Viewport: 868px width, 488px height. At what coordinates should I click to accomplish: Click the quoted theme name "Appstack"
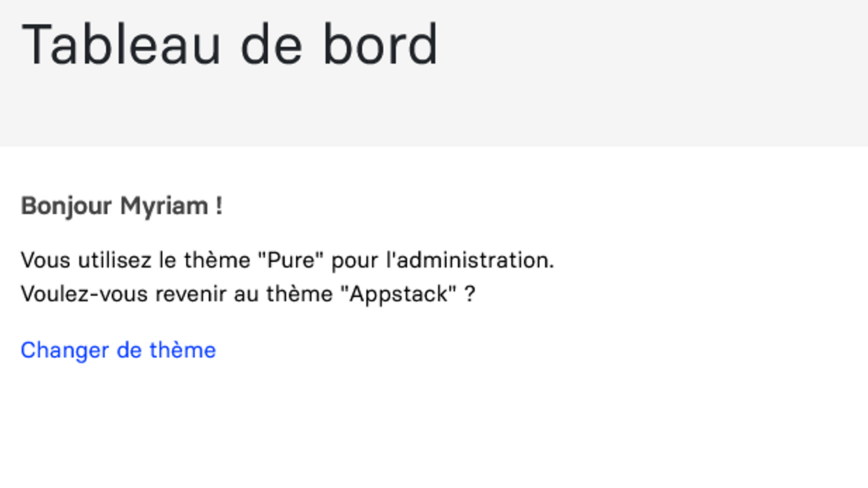(x=398, y=294)
